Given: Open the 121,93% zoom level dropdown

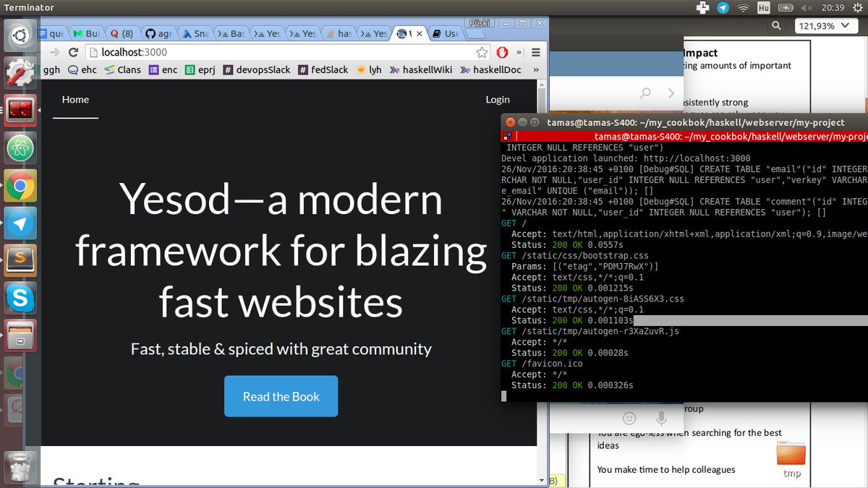Looking at the screenshot, I should 825,26.
